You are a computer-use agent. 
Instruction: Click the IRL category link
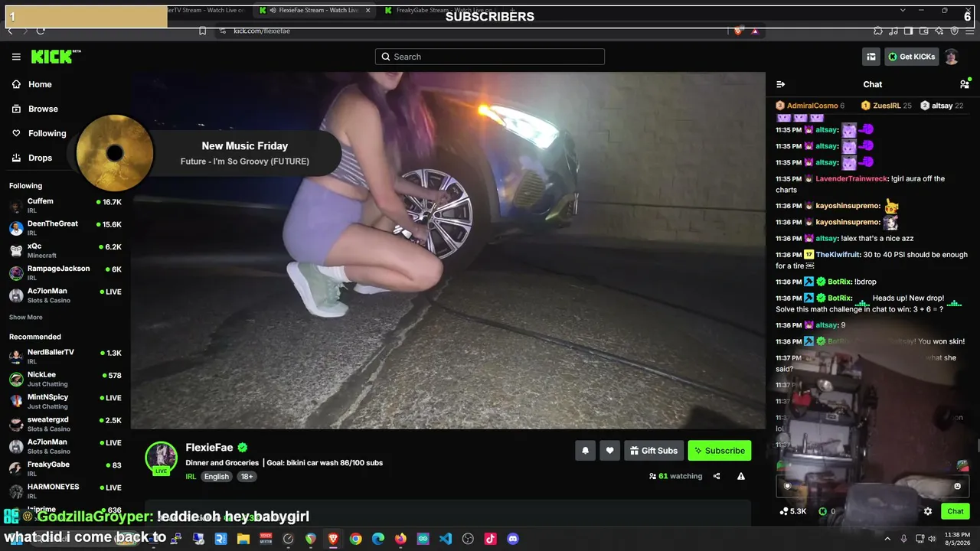point(191,476)
